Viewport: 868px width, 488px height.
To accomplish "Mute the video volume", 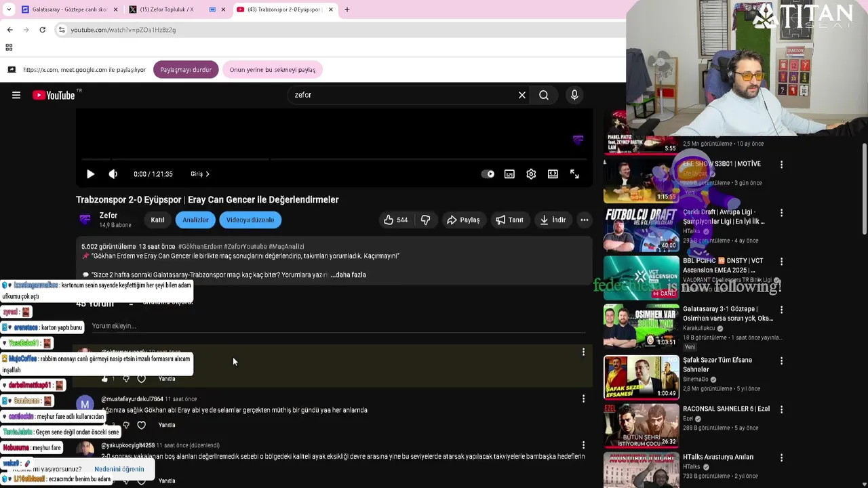I will (x=113, y=174).
